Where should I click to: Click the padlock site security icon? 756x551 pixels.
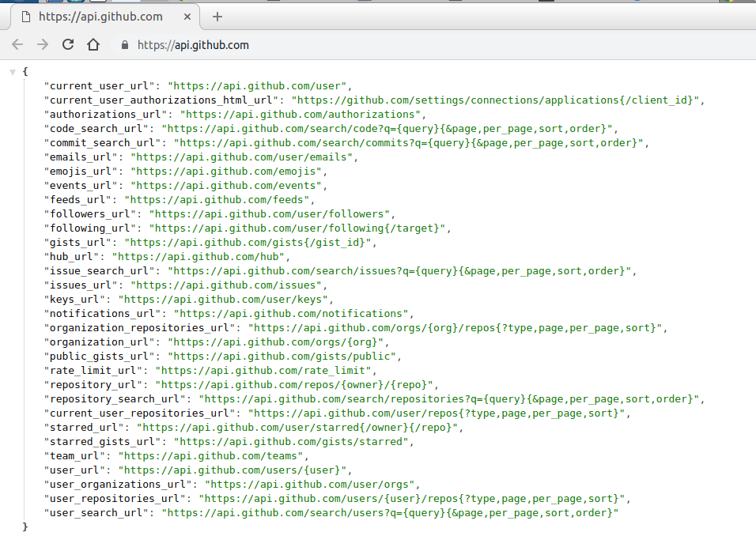(x=125, y=45)
